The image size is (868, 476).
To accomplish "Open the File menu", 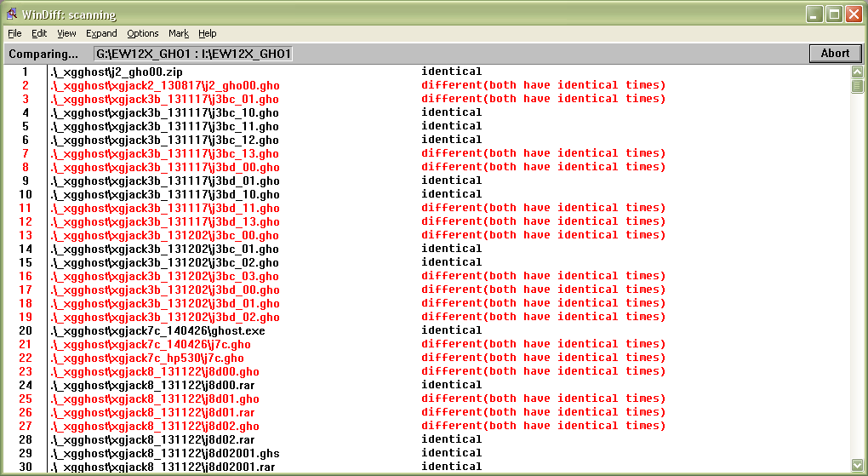I will click(14, 33).
